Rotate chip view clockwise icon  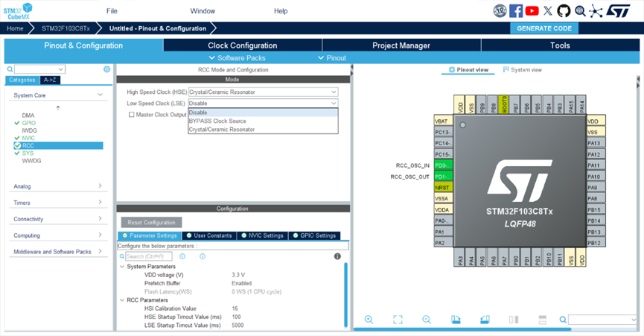pos(456,320)
